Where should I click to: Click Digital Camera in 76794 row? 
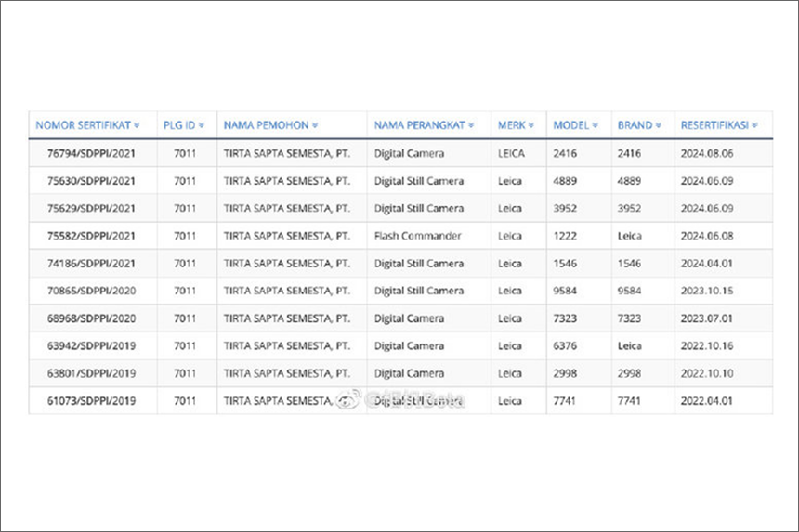[409, 153]
